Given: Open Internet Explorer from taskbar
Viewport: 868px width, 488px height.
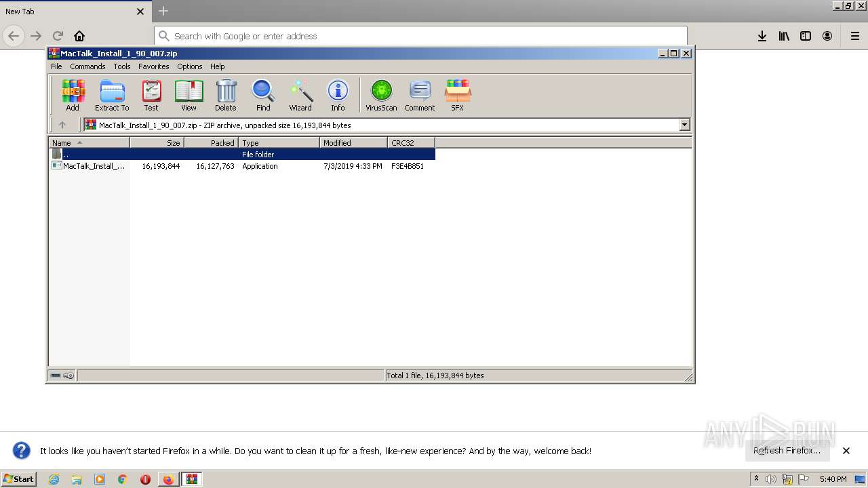Looking at the screenshot, I should tap(54, 479).
